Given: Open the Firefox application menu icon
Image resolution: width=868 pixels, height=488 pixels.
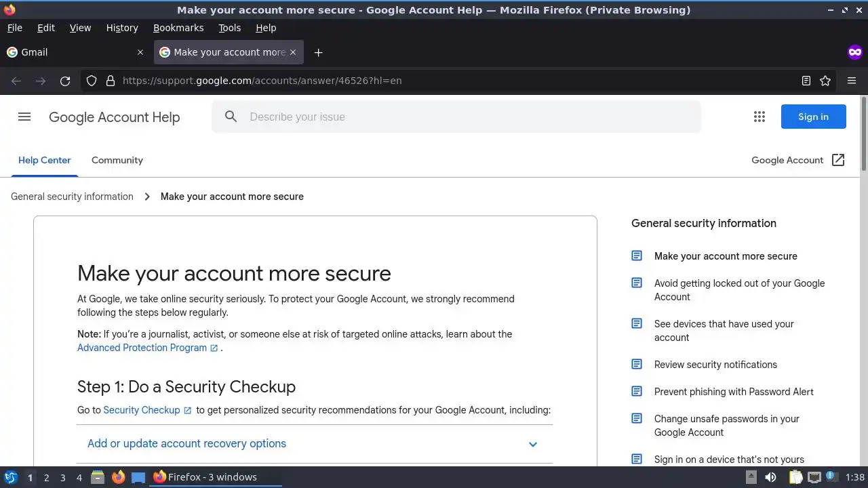Looking at the screenshot, I should tap(852, 81).
